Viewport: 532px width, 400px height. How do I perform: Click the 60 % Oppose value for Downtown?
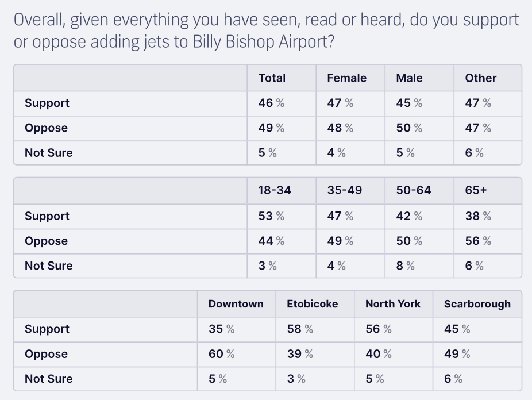(x=221, y=354)
